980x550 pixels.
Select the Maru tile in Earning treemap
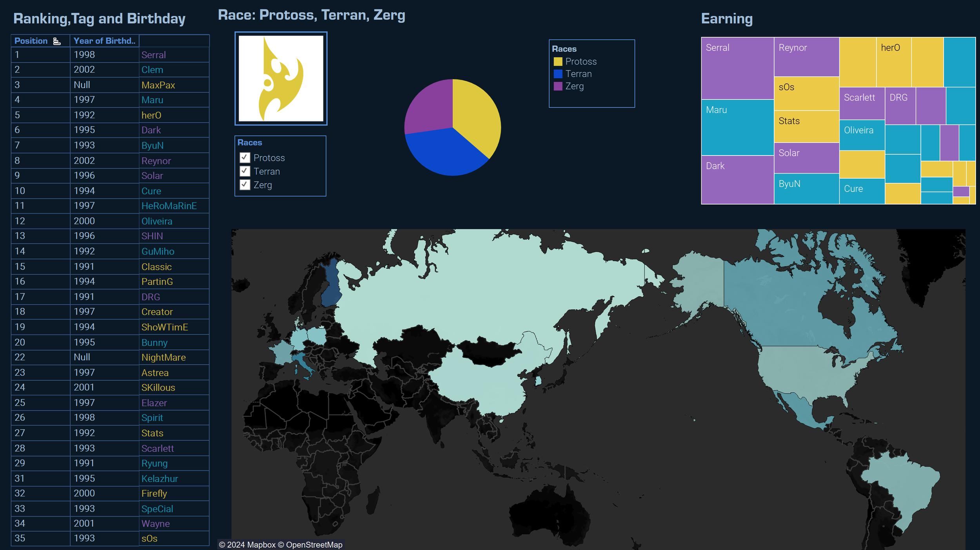737,127
